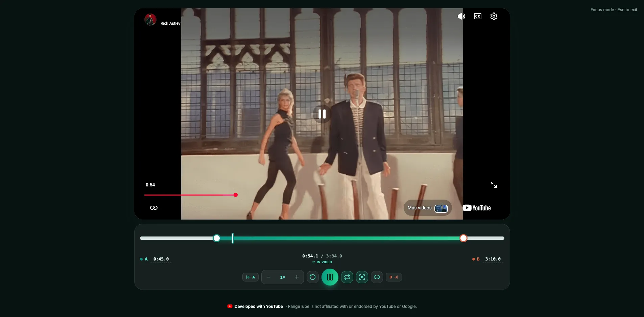Click the IN VIDEO status label

[x=322, y=262]
